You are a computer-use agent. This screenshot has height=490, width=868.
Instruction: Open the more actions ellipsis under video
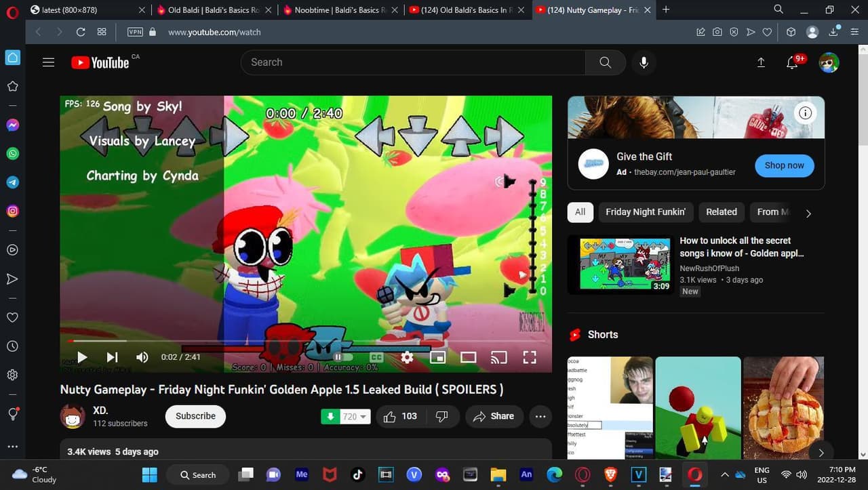540,416
